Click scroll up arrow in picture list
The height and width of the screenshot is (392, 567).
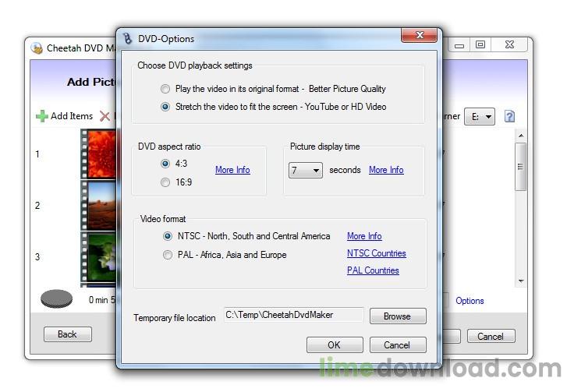click(521, 136)
